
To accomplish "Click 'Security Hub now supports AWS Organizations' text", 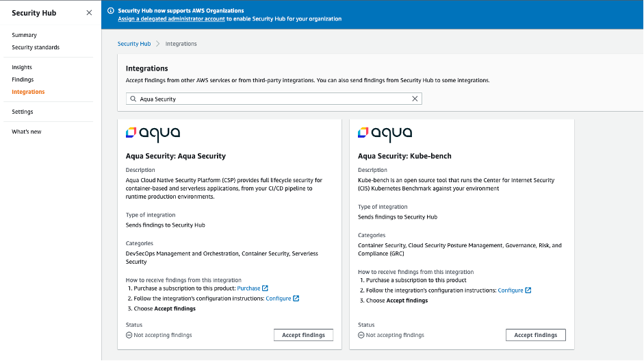I will tap(181, 11).
